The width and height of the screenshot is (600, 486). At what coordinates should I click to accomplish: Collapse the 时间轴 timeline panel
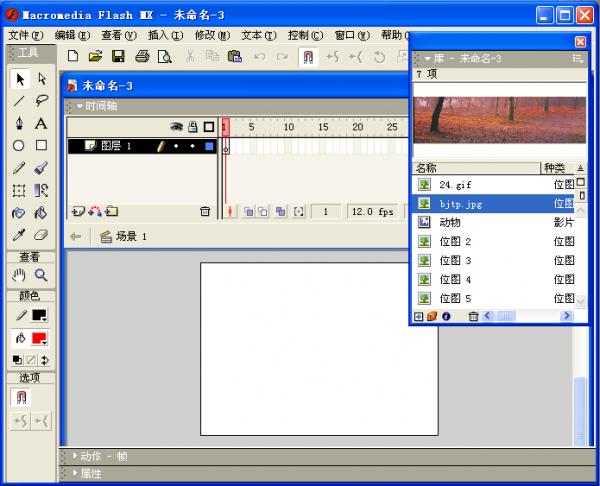pyautogui.click(x=80, y=106)
